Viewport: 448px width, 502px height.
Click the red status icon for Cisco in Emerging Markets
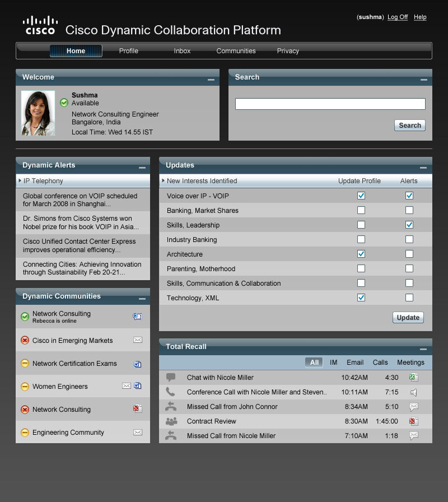coord(25,340)
